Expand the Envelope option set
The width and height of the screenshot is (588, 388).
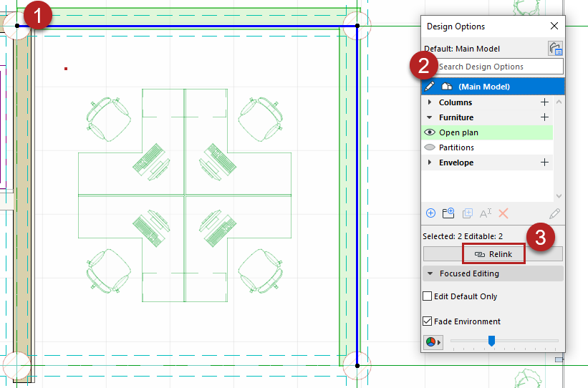(430, 163)
